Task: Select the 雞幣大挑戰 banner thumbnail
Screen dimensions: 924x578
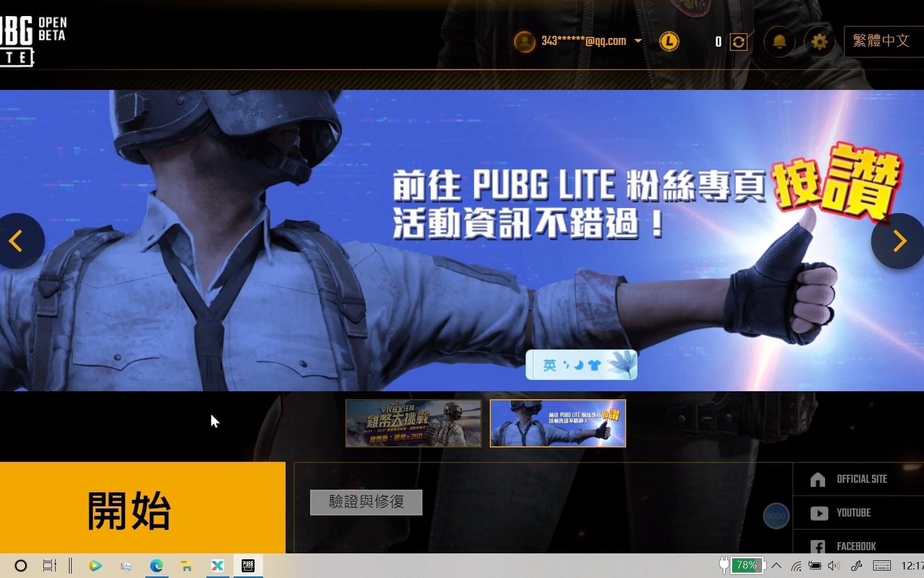Action: (x=413, y=423)
